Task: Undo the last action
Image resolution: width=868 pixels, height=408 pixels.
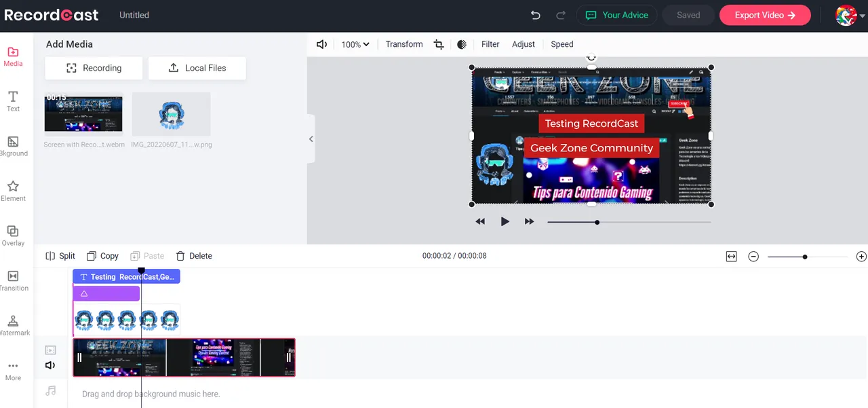Action: coord(536,15)
